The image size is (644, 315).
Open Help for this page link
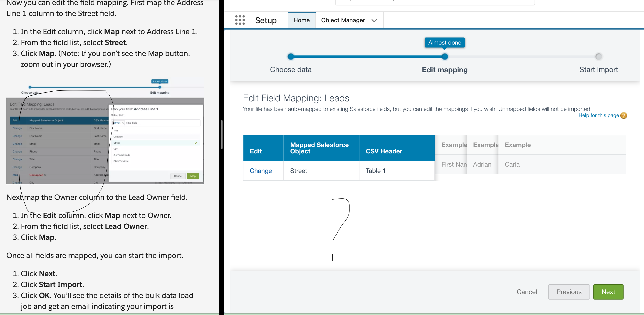coord(598,115)
